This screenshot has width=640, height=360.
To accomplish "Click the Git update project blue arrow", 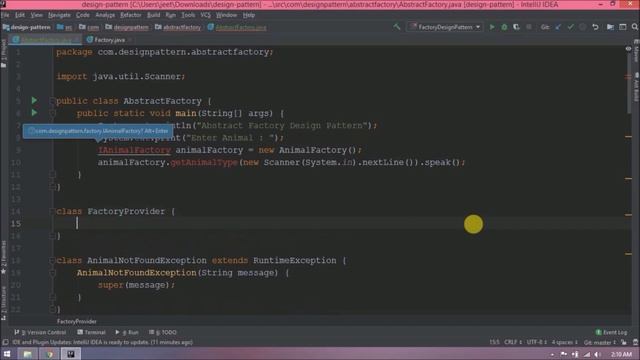I will (x=558, y=27).
